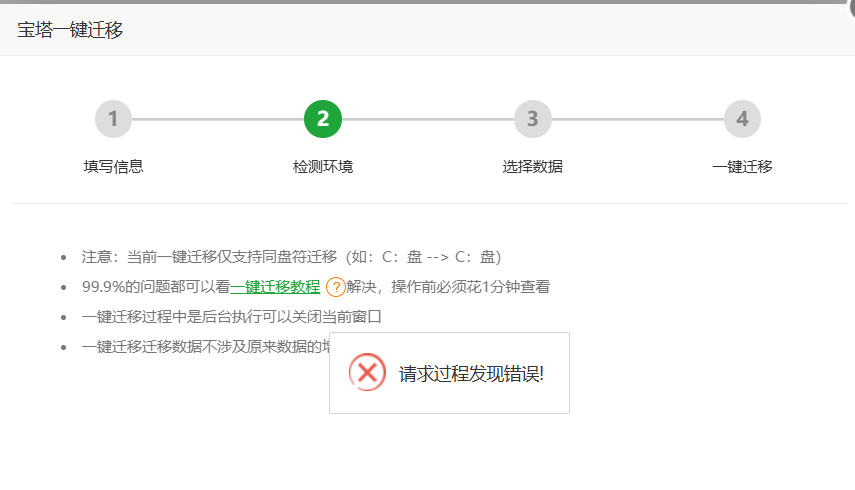The width and height of the screenshot is (855, 490).
Task: Click the red error X icon
Action: click(367, 372)
